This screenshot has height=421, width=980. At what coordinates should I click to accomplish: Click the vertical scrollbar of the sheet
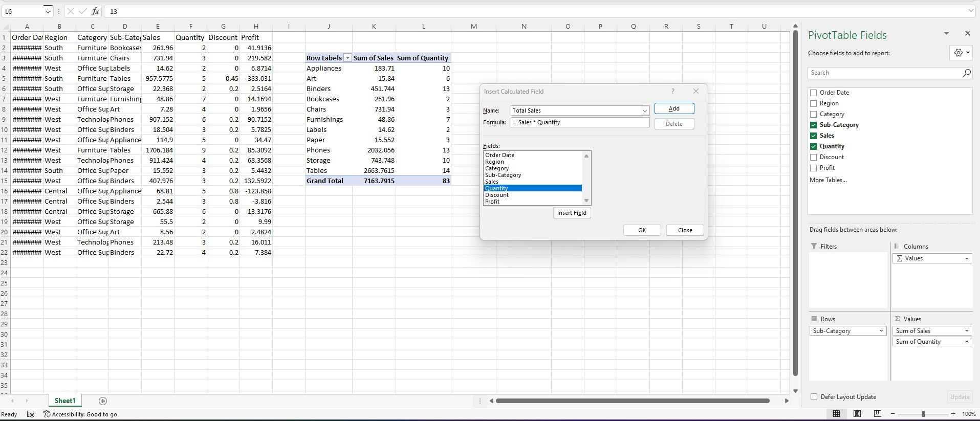click(x=795, y=203)
